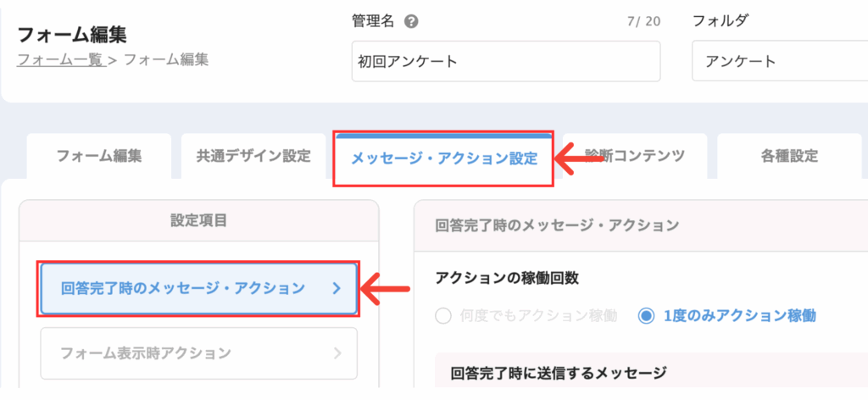Click the 設定項目 panel header

[198, 220]
